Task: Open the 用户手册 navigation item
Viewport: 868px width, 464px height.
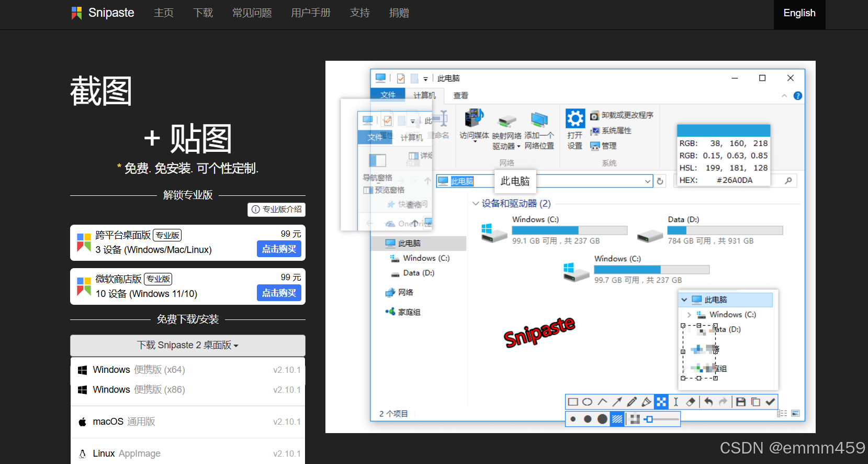Action: (x=311, y=13)
